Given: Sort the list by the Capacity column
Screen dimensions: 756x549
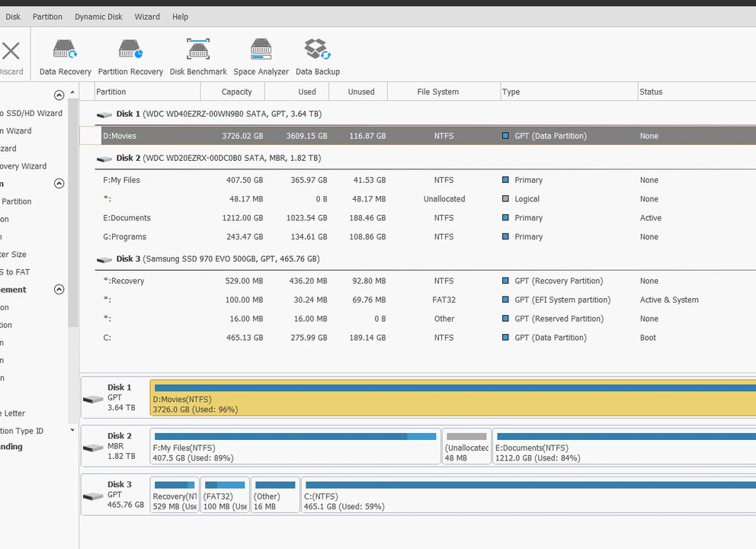Looking at the screenshot, I should [x=236, y=91].
